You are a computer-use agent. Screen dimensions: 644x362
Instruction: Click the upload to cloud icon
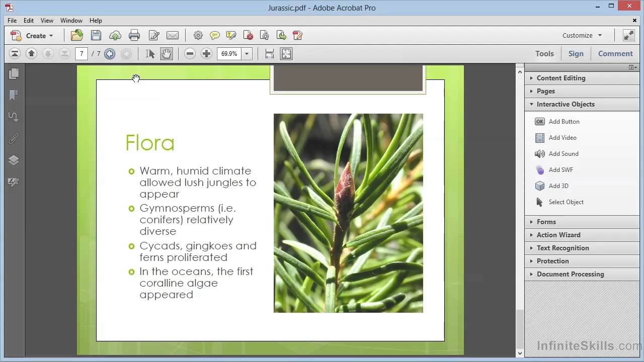(x=115, y=35)
